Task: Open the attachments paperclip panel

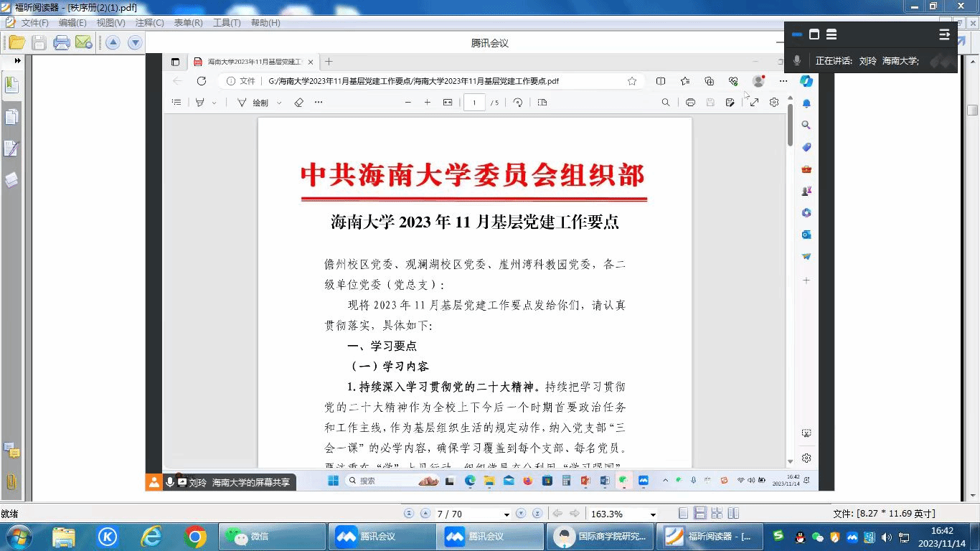Action: [11, 481]
